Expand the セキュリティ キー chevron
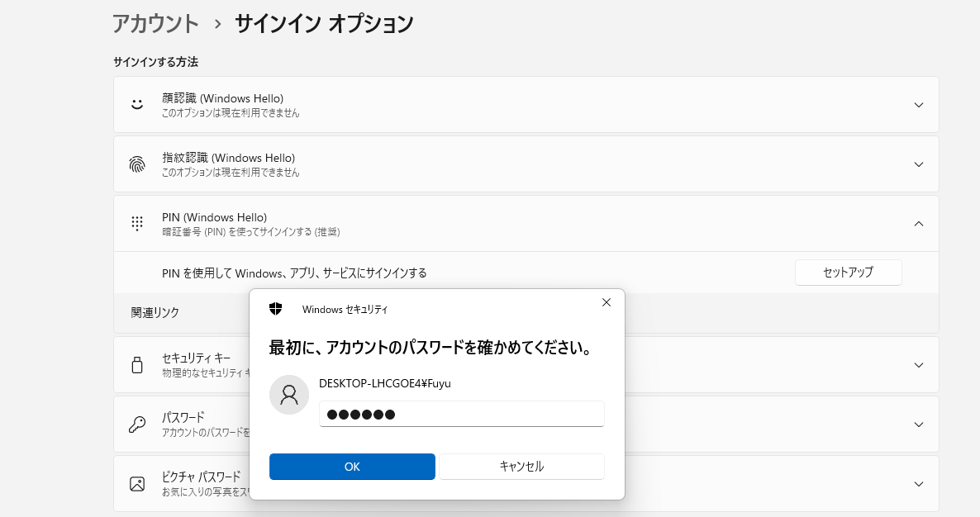The height and width of the screenshot is (517, 980). [x=919, y=365]
